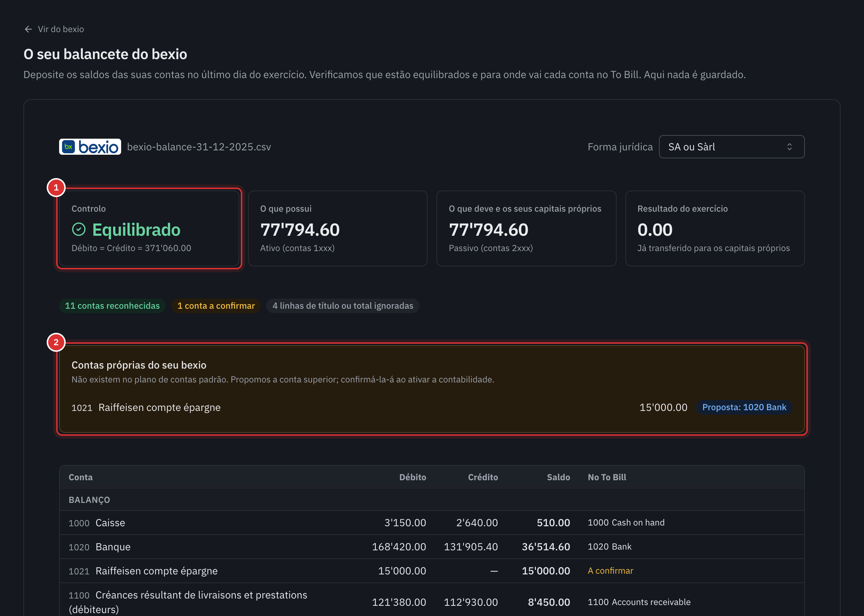The image size is (864, 616).
Task: Click the 'No To Bill' column header
Action: [606, 477]
